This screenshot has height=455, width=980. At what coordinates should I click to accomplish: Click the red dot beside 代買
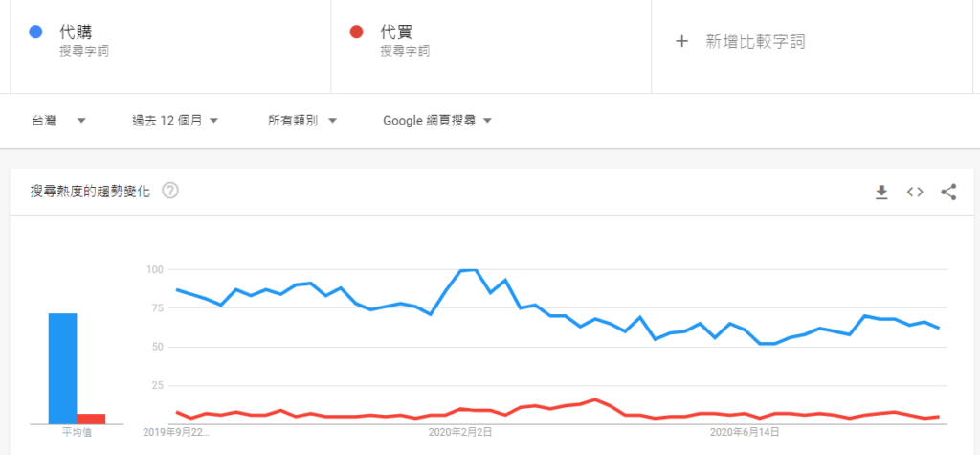click(356, 33)
